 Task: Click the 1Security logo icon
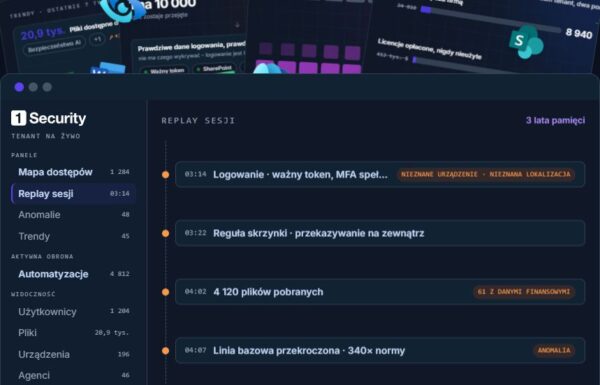[x=18, y=118]
